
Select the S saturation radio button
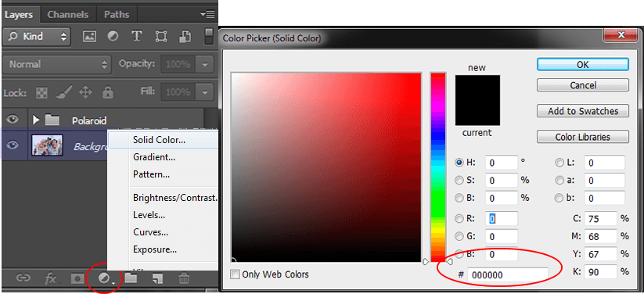(459, 180)
